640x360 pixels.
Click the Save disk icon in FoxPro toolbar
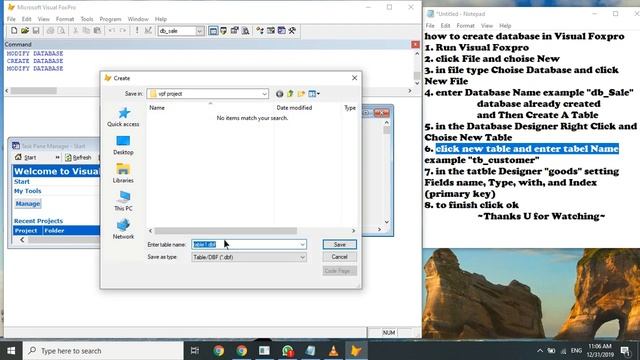click(x=36, y=31)
